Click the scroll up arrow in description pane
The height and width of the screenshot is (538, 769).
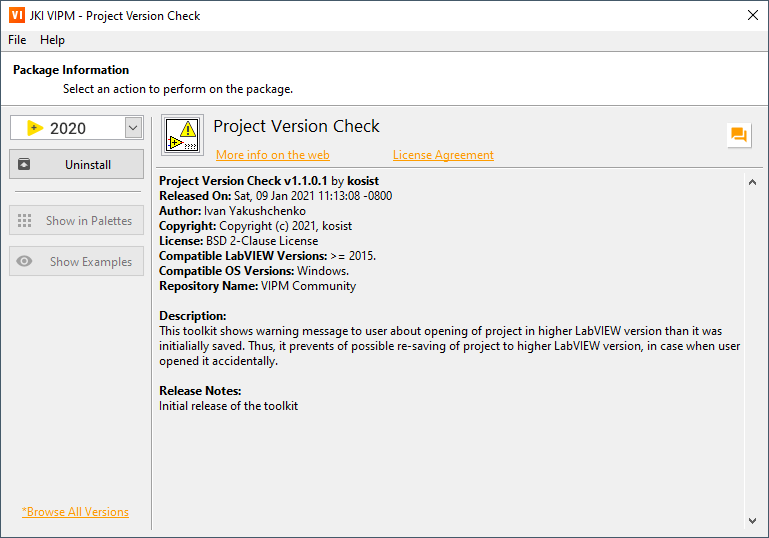[x=752, y=182]
